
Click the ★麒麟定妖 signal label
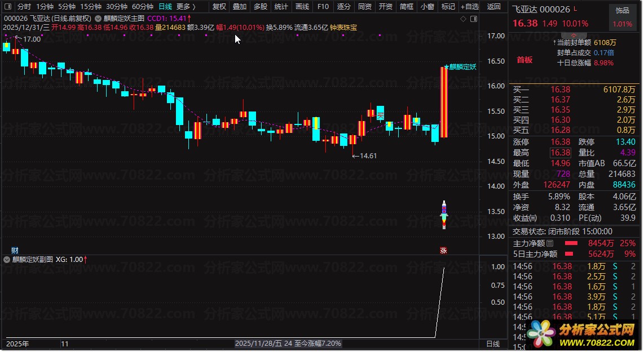pyautogui.click(x=460, y=67)
